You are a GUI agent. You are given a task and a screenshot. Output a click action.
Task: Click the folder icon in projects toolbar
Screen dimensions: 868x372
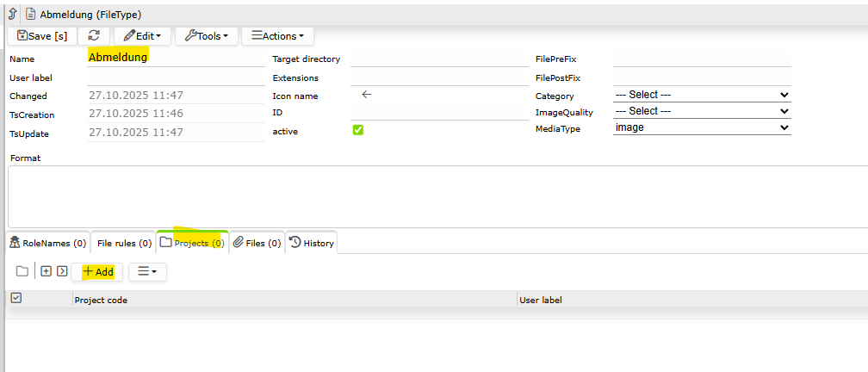[x=22, y=271]
